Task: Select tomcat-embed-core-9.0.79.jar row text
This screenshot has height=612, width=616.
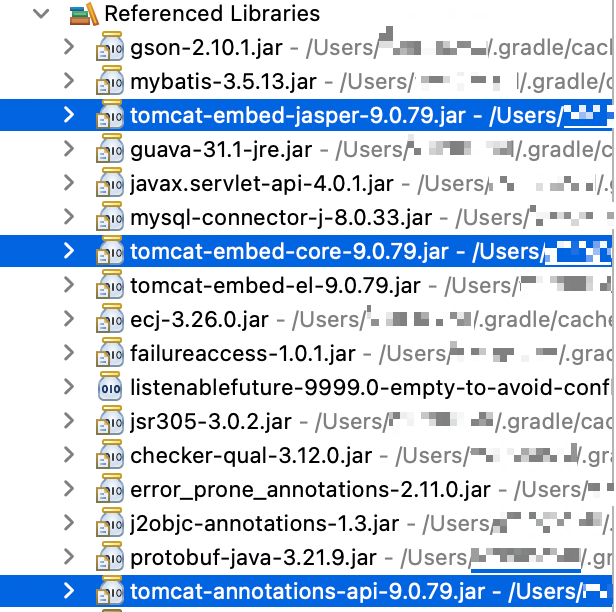Action: (x=290, y=252)
